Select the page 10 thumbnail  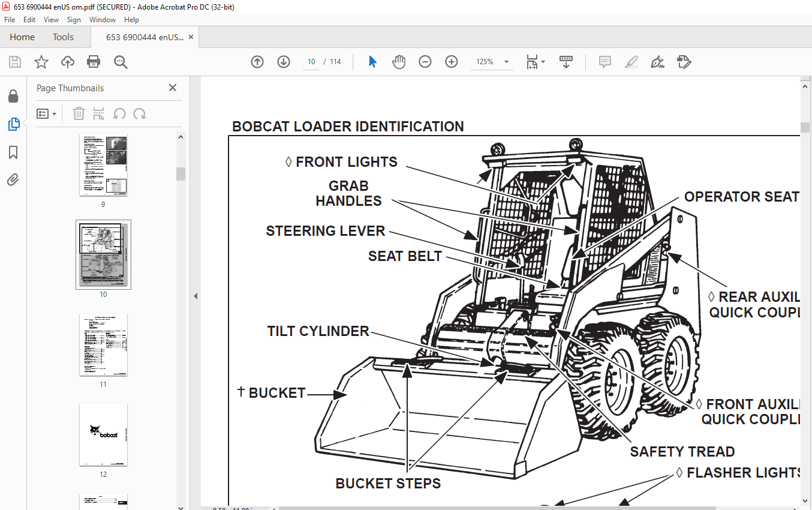click(103, 254)
